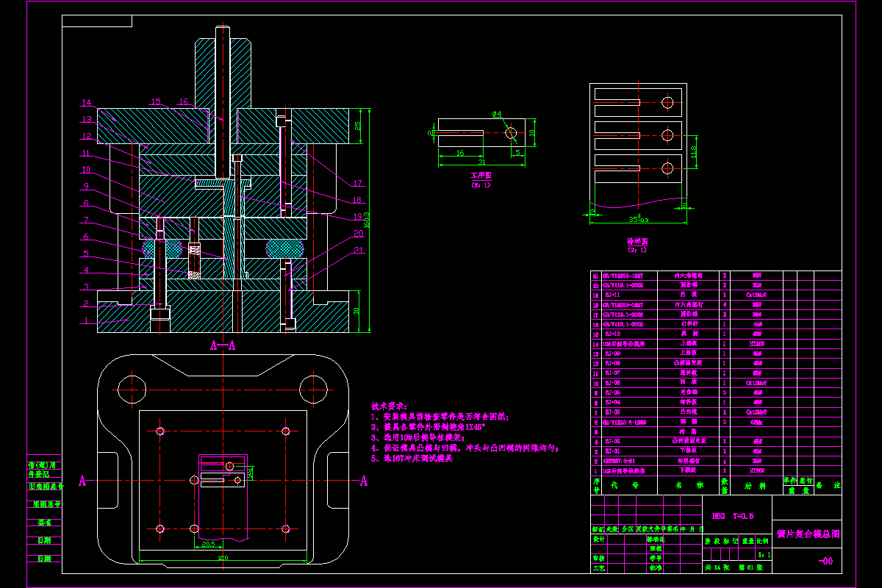This screenshot has width=882, height=588.
Task: Click the diameter callout φ4
Action: pos(497,114)
